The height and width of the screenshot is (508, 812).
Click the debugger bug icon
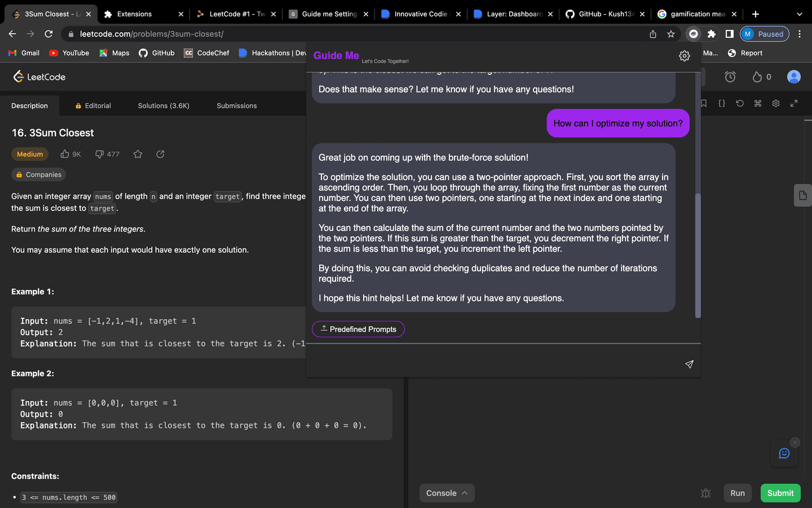[705, 493]
